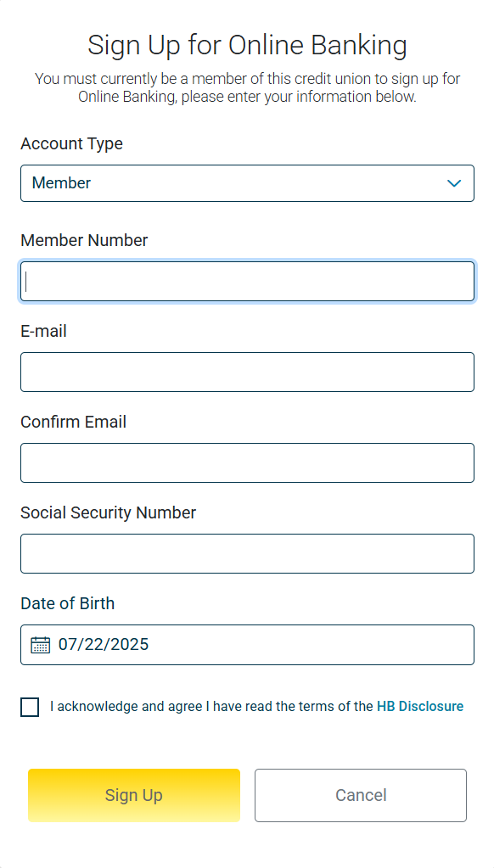The height and width of the screenshot is (868, 494).
Task: Click the 'Social Security Number' label
Action: (x=108, y=512)
